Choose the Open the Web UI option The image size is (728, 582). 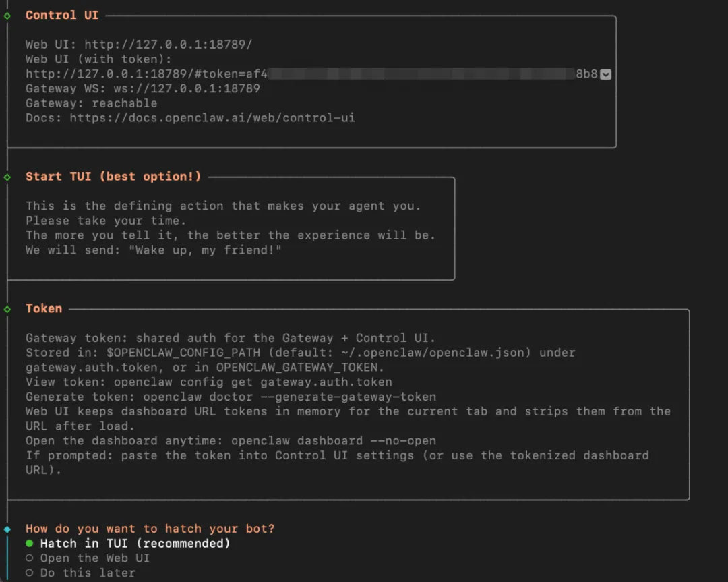tap(94, 558)
